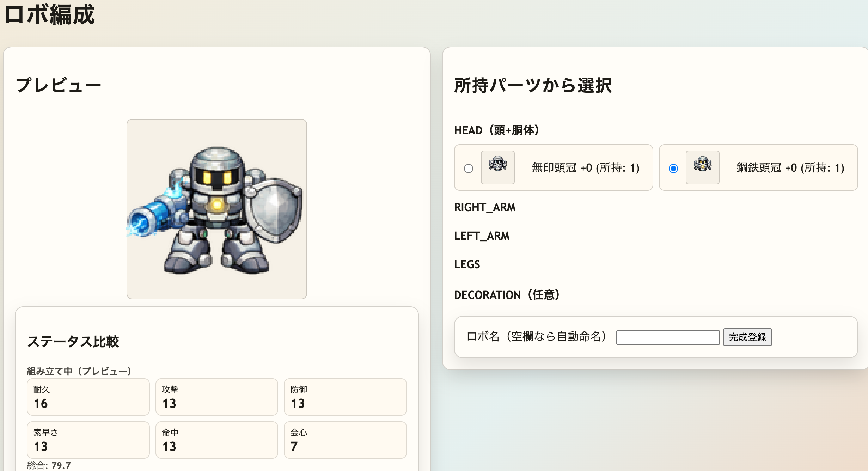This screenshot has height=471, width=868.
Task: Expand the DECORATION（任意）section
Action: coord(507,295)
